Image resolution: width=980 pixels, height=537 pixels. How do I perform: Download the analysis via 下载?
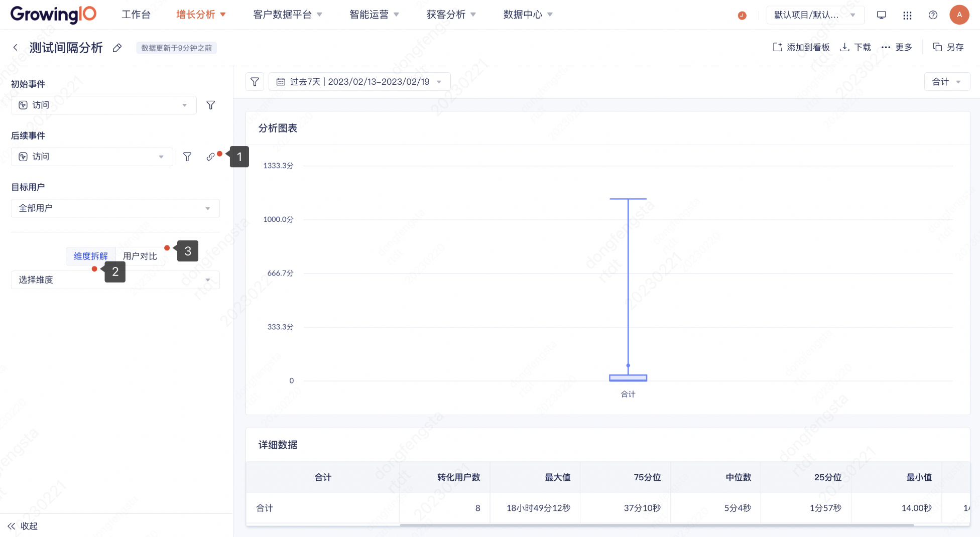(x=856, y=47)
